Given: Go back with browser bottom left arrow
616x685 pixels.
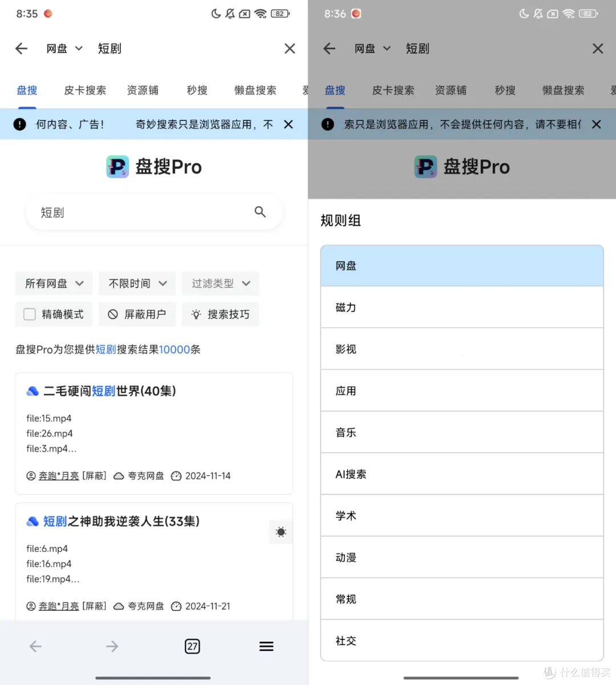Looking at the screenshot, I should coord(35,646).
